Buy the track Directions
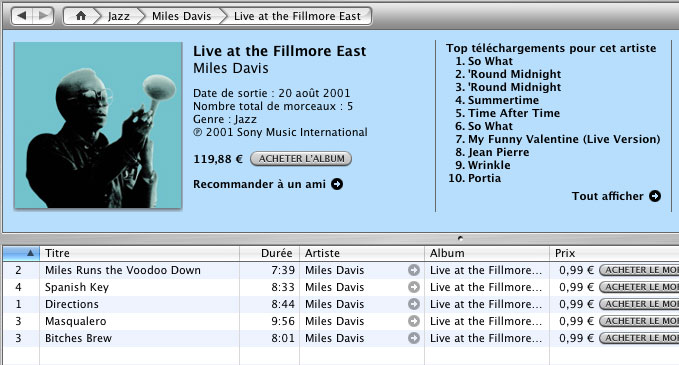This screenshot has height=365, width=679. point(639,304)
